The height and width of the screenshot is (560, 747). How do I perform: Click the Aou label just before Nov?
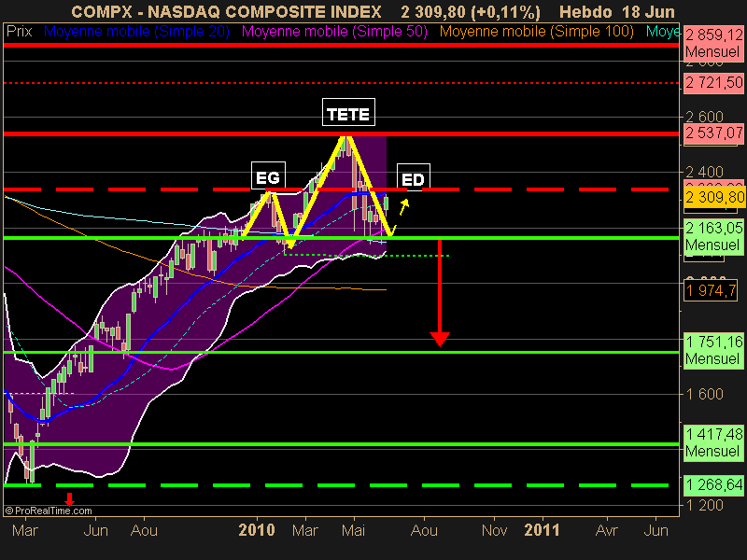tap(424, 530)
